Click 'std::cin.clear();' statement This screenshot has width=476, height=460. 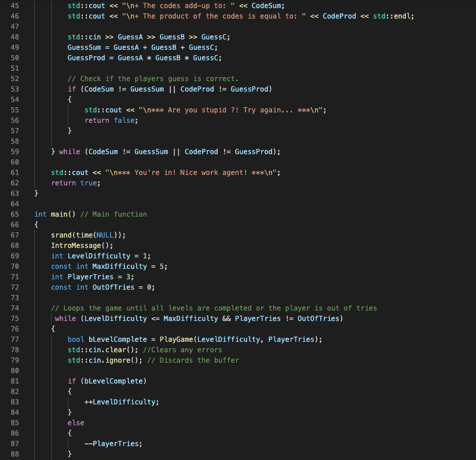pyautogui.click(x=102, y=350)
